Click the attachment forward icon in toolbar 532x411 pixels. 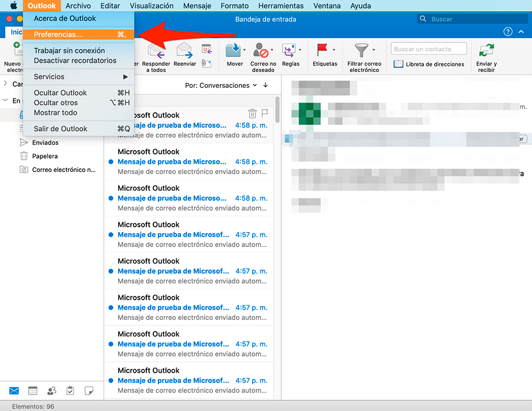tap(206, 63)
